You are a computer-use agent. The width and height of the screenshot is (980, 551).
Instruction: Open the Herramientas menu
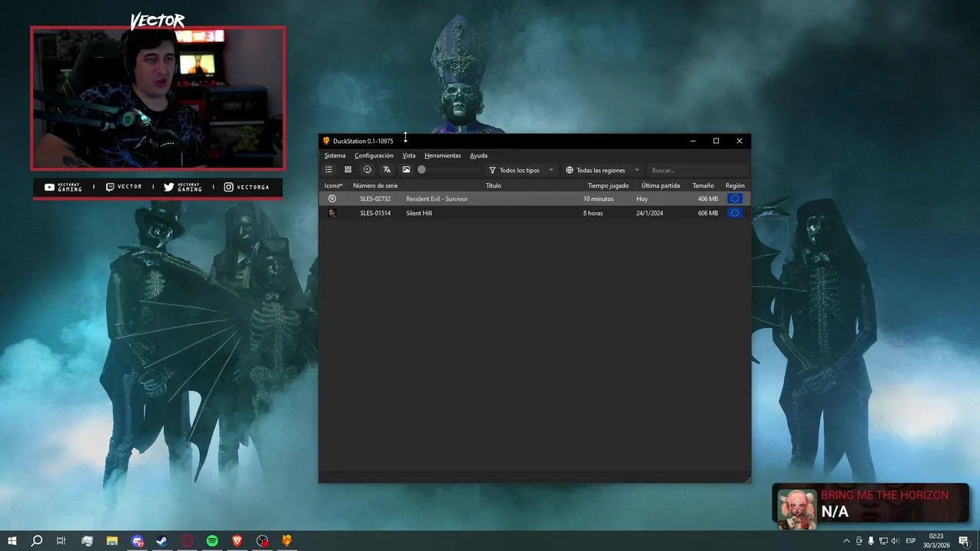[x=443, y=155]
